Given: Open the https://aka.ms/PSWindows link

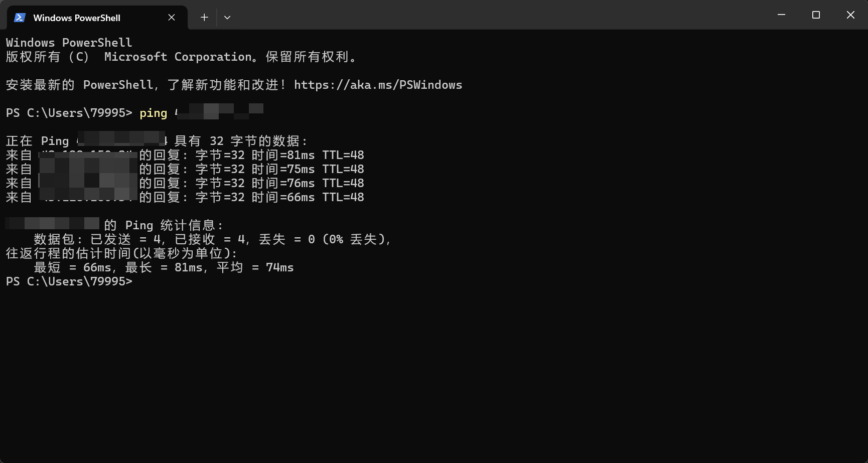Looking at the screenshot, I should [x=378, y=85].
